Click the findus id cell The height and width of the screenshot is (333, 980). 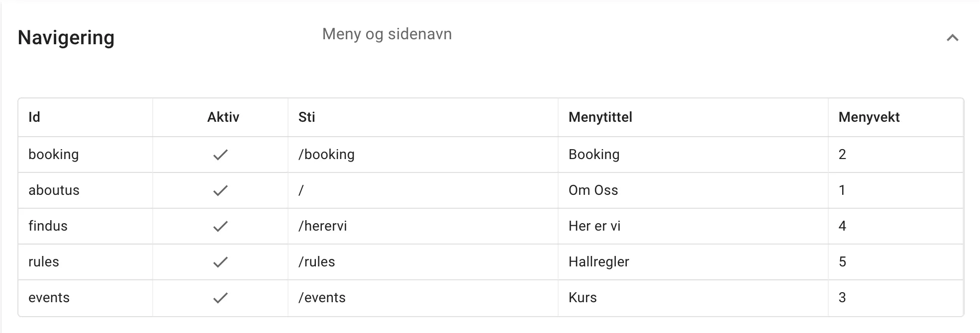coord(48,226)
